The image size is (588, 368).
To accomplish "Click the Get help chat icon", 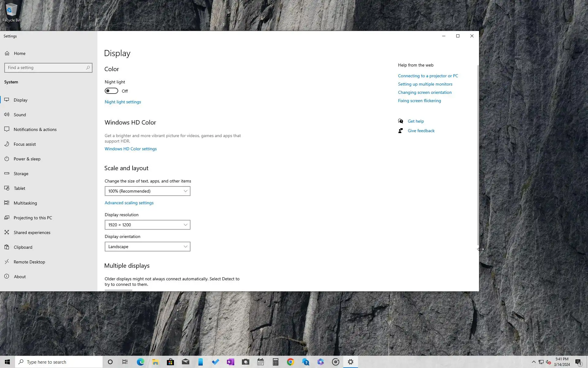I will pos(401,121).
